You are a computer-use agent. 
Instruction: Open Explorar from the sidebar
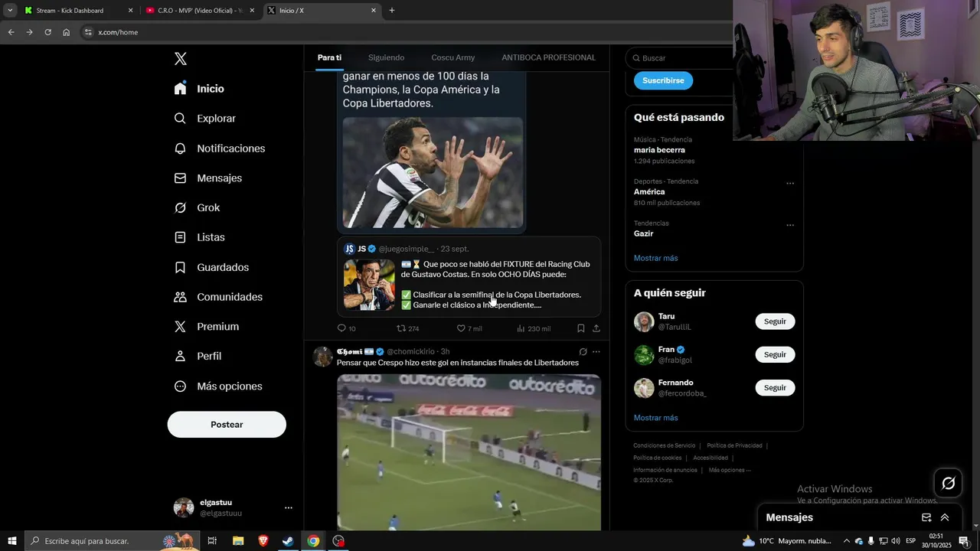[x=204, y=119]
